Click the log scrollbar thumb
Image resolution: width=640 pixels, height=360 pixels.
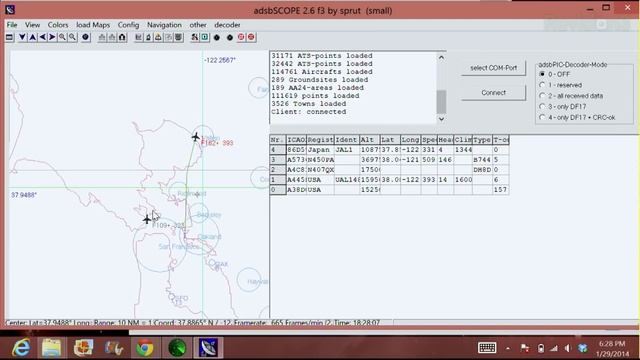point(441,102)
